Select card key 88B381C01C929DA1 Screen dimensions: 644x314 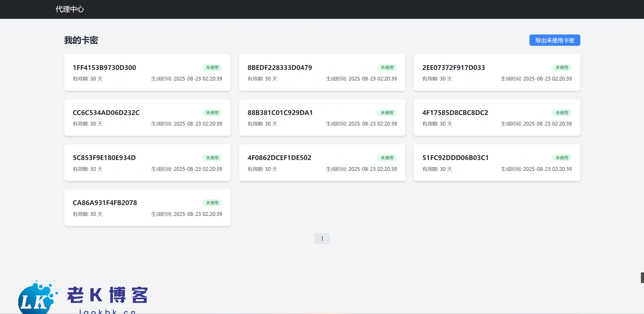tap(280, 113)
